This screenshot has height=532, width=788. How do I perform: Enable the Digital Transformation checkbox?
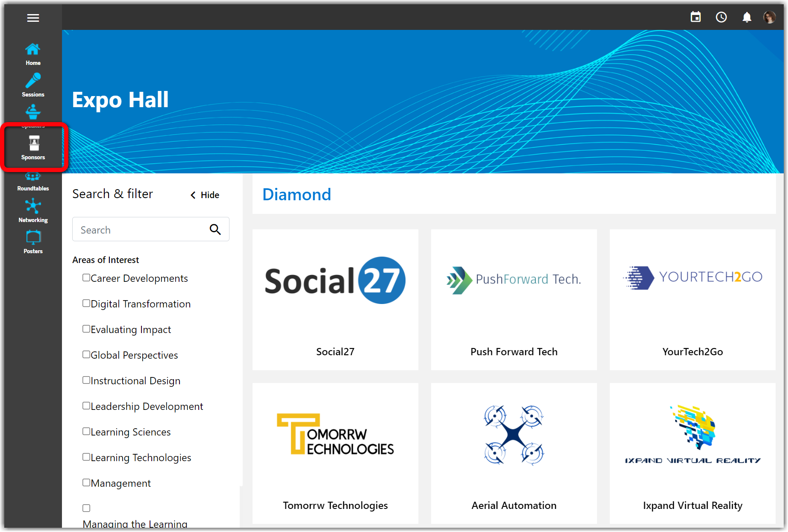(86, 304)
